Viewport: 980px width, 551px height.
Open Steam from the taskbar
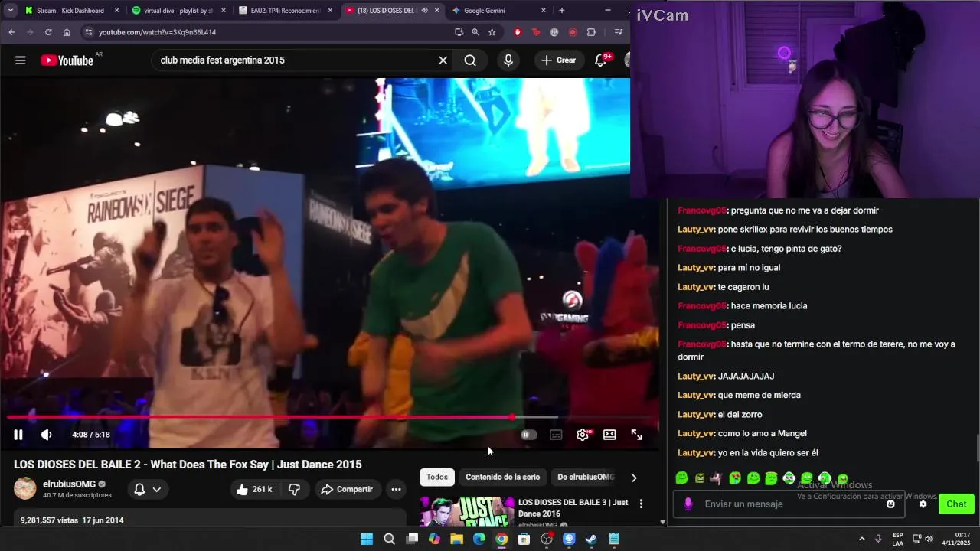pos(591,540)
